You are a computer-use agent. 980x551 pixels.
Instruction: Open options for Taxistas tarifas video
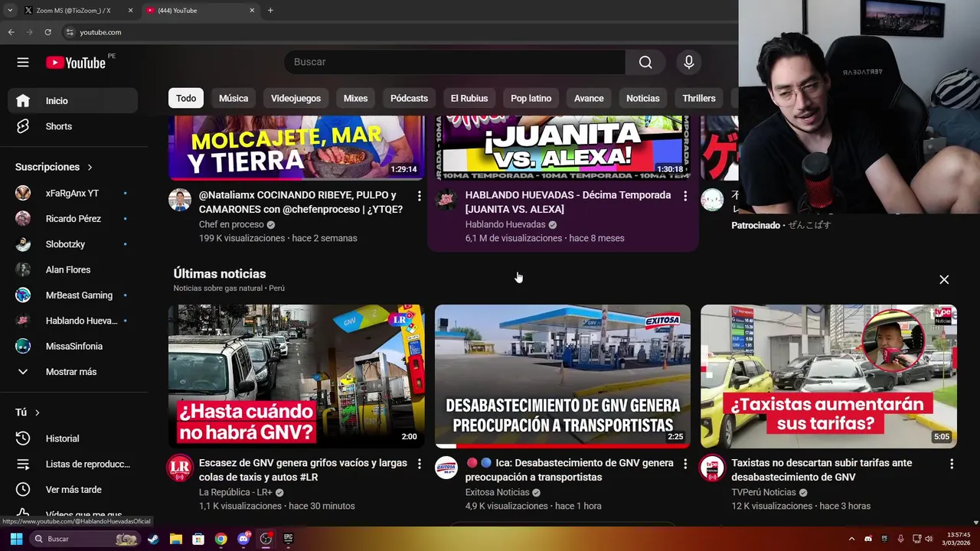point(952,464)
